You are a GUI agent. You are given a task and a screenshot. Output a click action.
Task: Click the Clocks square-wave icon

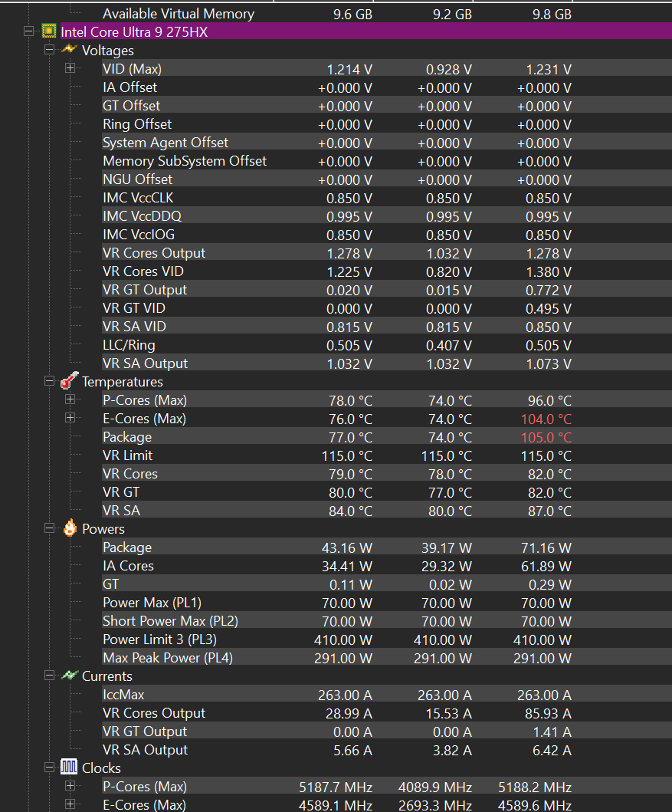coord(69,767)
